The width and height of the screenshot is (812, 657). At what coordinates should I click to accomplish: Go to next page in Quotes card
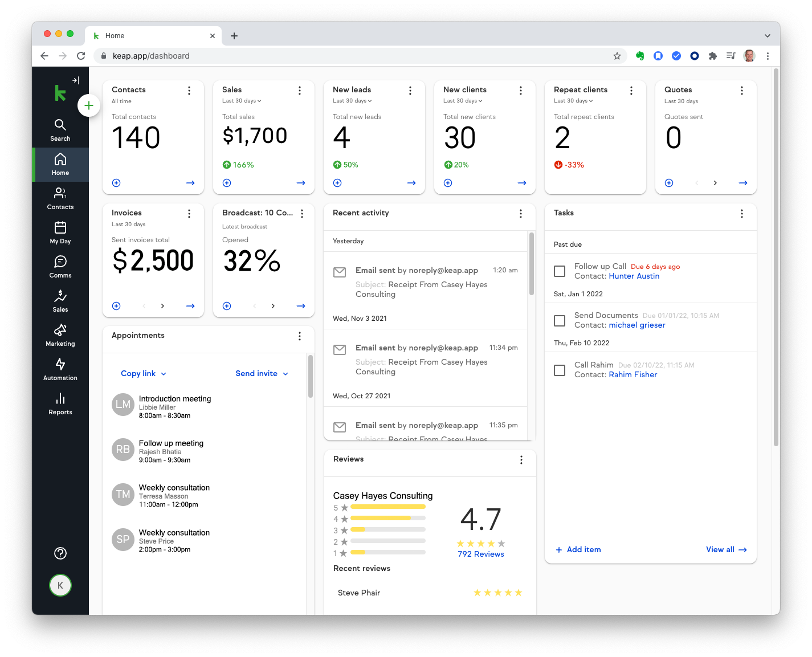click(x=715, y=183)
